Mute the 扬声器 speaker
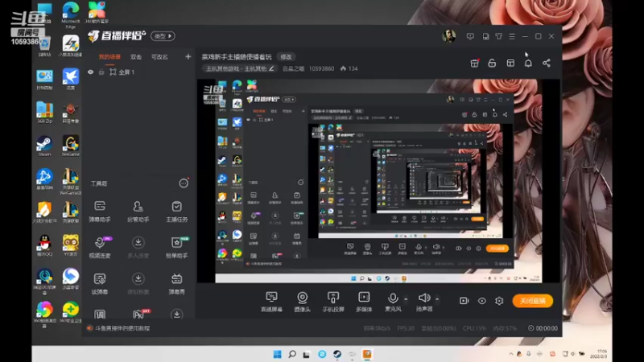 [x=424, y=302]
